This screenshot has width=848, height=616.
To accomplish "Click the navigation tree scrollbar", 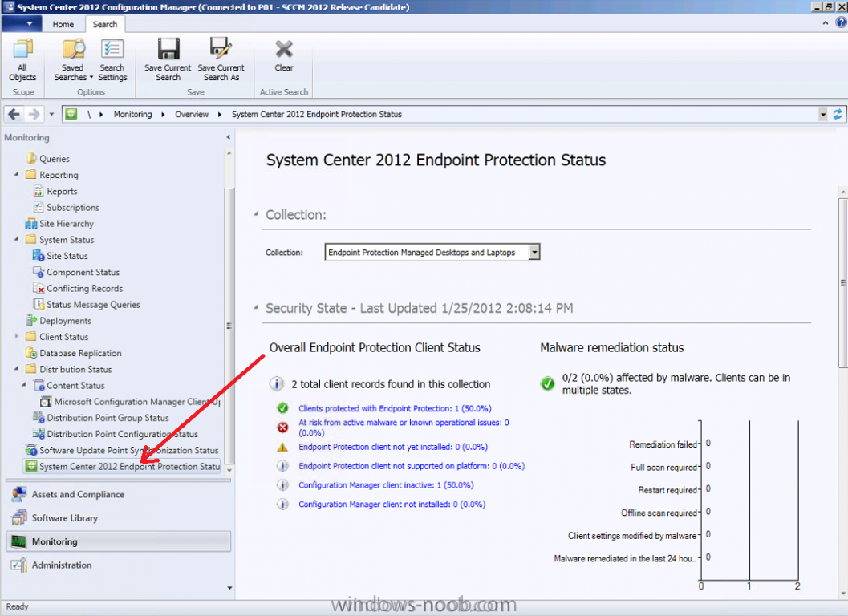I will point(229,325).
